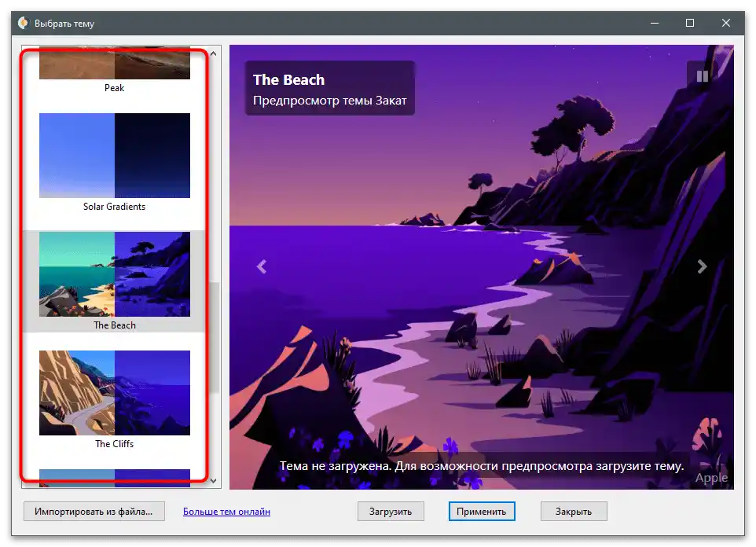Image resolution: width=756 pixels, height=547 pixels.
Task: Show the next preview image
Action: (702, 266)
